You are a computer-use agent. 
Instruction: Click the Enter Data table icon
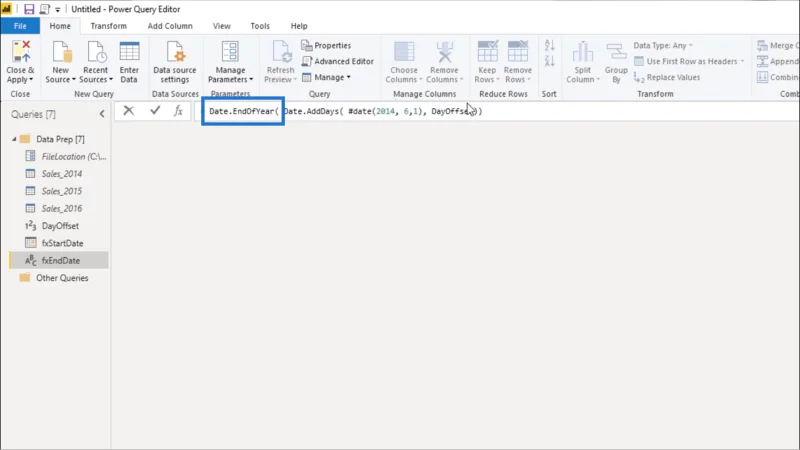(129, 52)
